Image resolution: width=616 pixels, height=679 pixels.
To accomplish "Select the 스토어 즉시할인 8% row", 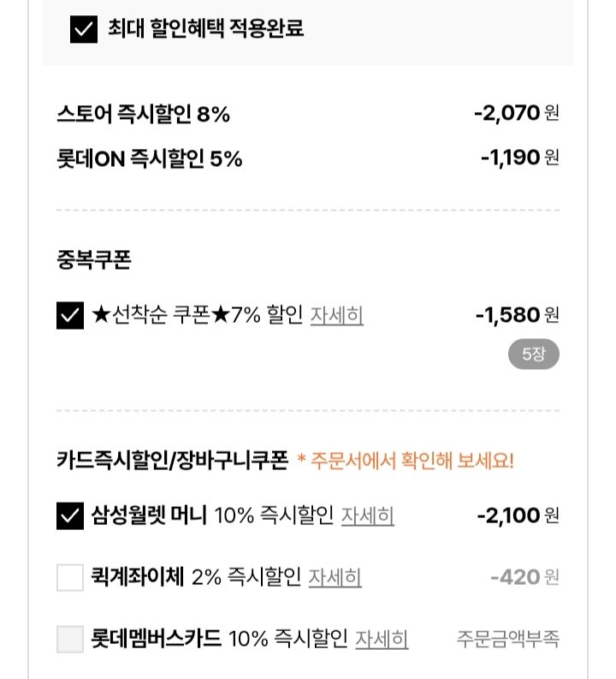I will (x=143, y=114).
